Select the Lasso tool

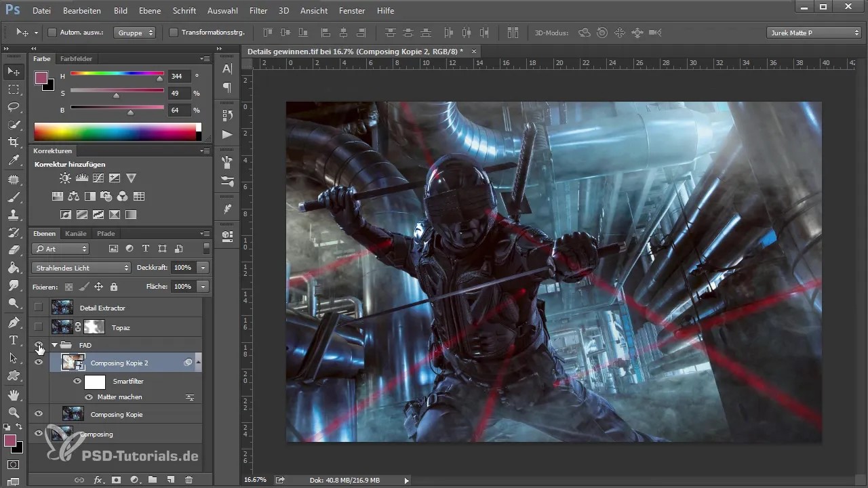(x=13, y=107)
